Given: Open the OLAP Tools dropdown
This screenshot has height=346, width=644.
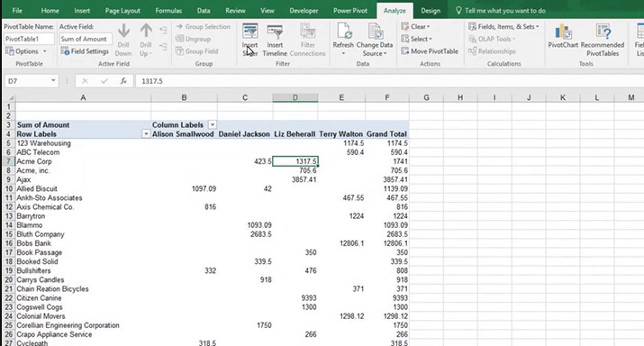Looking at the screenshot, I should (492, 39).
